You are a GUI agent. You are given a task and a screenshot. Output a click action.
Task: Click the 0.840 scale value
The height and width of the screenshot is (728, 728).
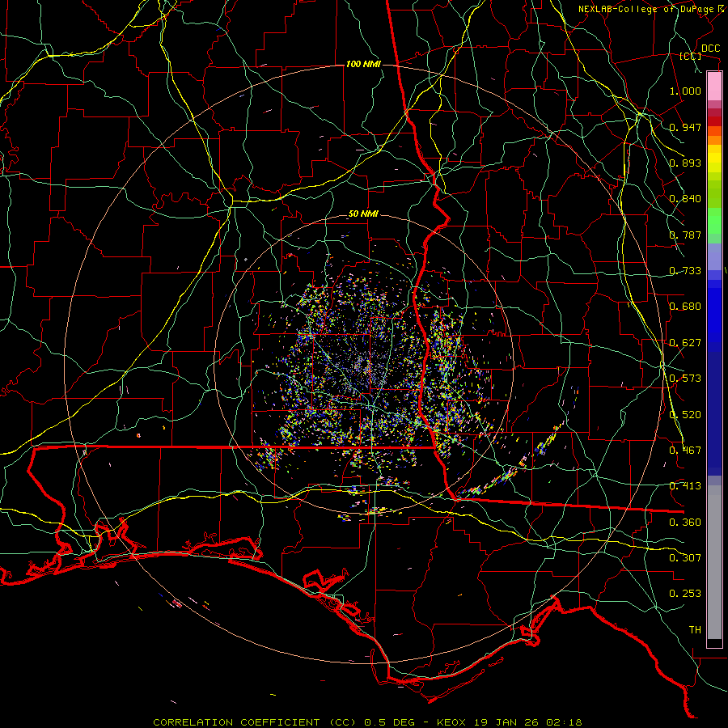pyautogui.click(x=685, y=199)
